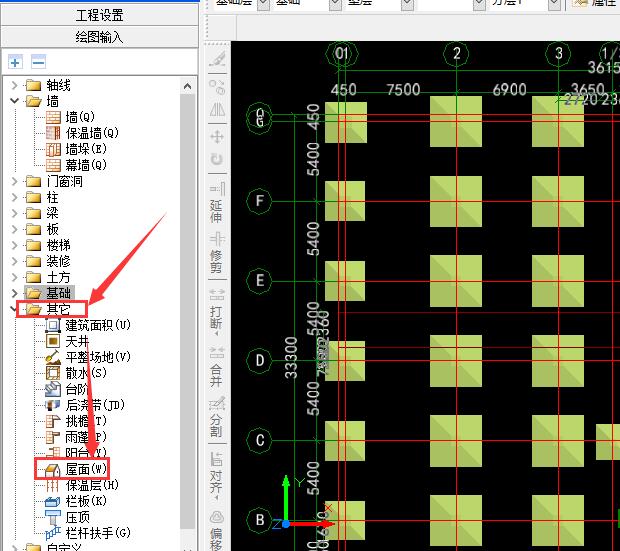Open the 对齐 tool's small dropdown arrow

[217, 498]
